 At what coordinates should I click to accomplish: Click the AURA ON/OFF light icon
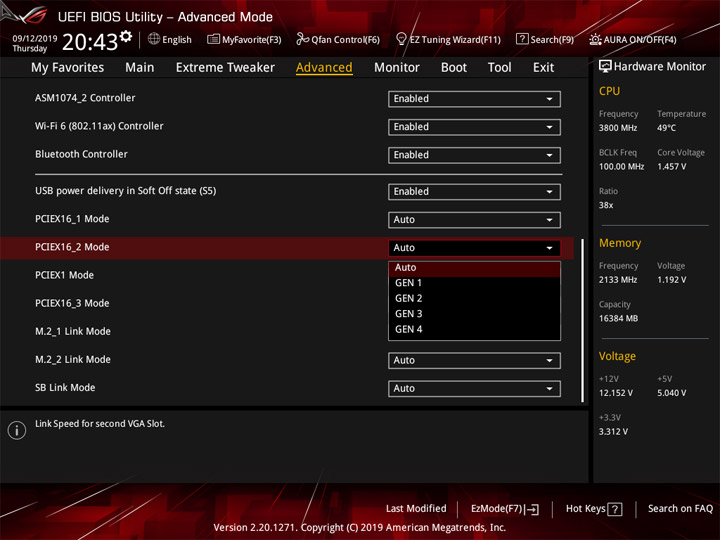click(x=595, y=39)
